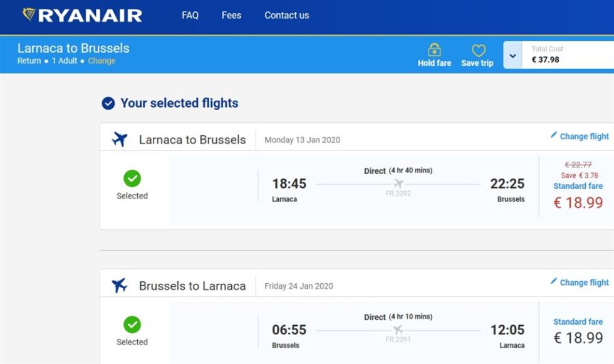Click the Ryanair harp logo
The height and width of the screenshot is (364, 614).
29,15
